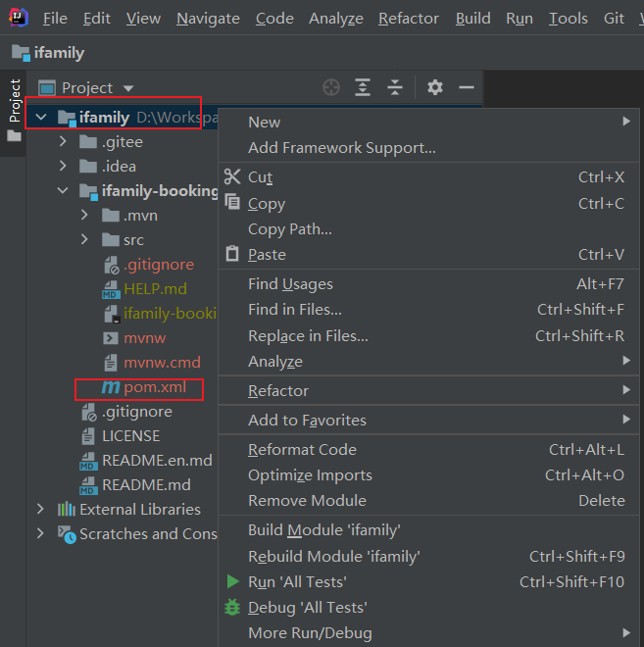This screenshot has height=647, width=644.
Task: Expand the .mvn folder
Action: (84, 215)
